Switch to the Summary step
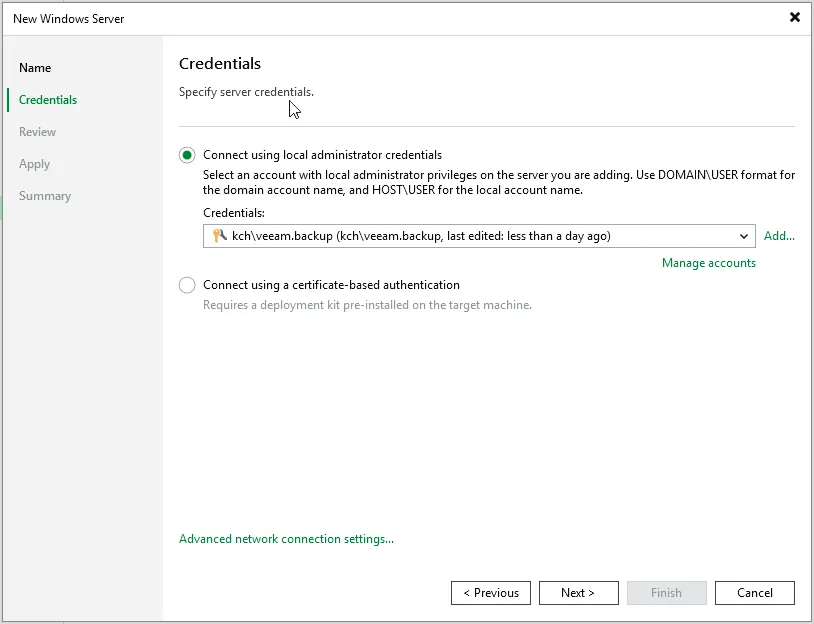The height and width of the screenshot is (624, 814). [x=45, y=196]
